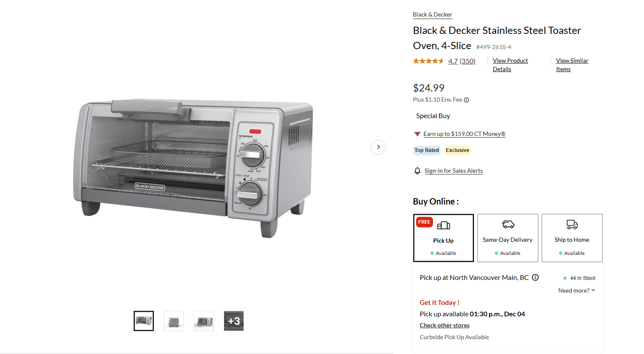Open View Product Details link
The image size is (644, 354).
coord(510,65)
